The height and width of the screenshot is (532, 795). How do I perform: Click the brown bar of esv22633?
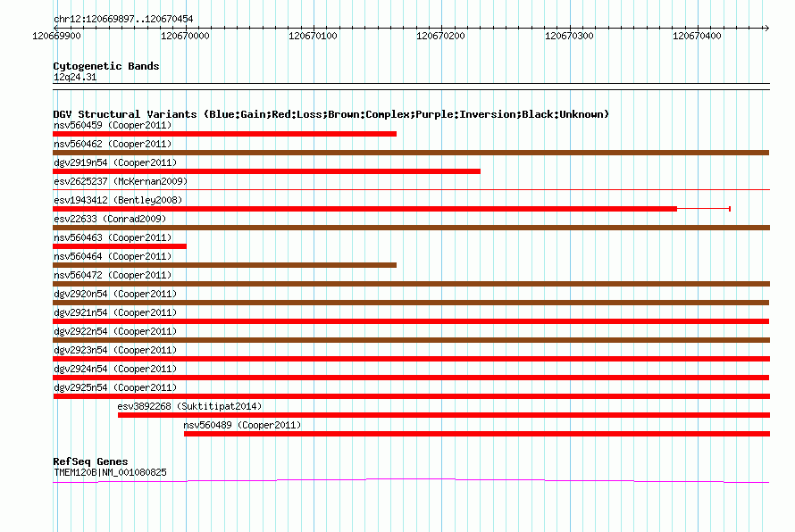tap(411, 228)
